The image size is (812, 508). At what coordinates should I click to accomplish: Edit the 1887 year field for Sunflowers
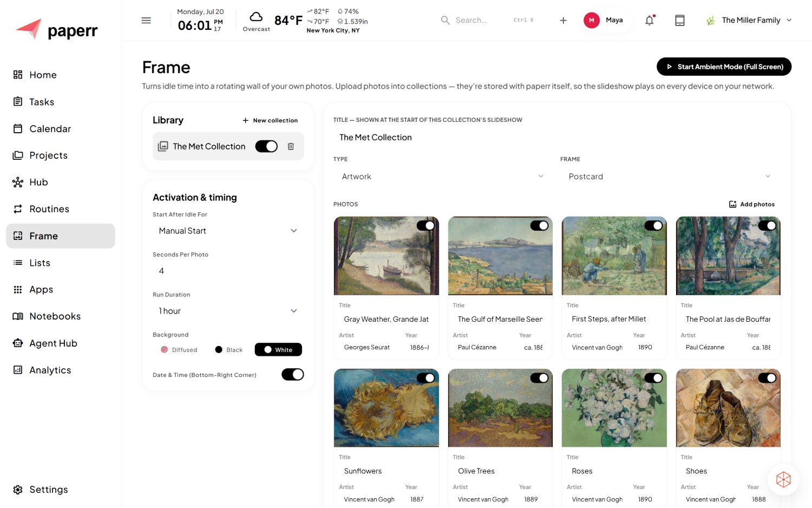pyautogui.click(x=420, y=499)
